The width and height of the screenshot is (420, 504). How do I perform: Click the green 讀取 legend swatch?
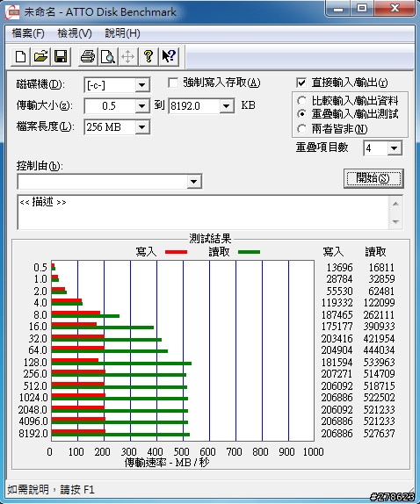[249, 252]
